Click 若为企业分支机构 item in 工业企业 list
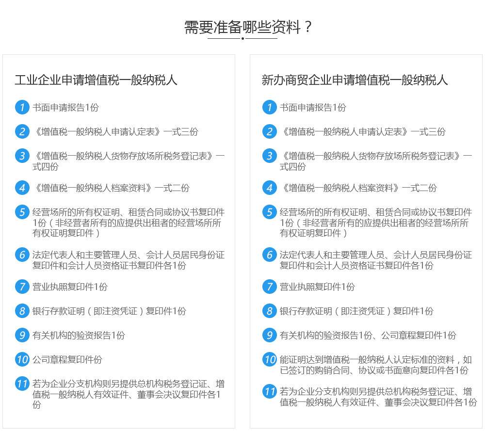The width and height of the screenshot is (485, 448). [x=129, y=394]
